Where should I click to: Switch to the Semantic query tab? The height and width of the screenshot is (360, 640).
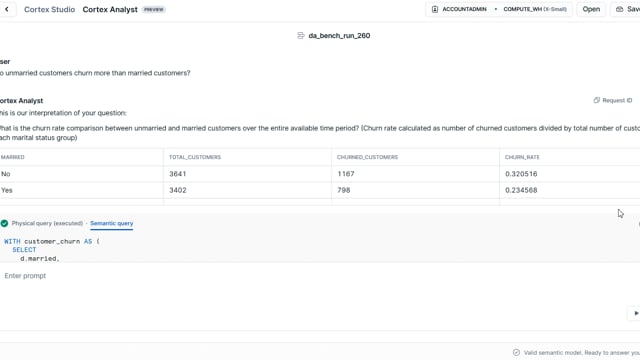(x=111, y=223)
